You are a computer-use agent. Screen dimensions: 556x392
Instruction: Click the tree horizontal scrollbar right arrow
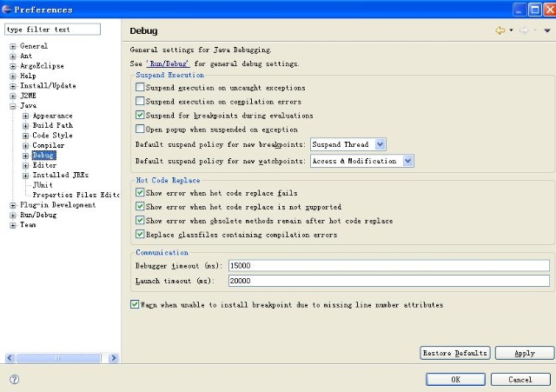click(114, 357)
